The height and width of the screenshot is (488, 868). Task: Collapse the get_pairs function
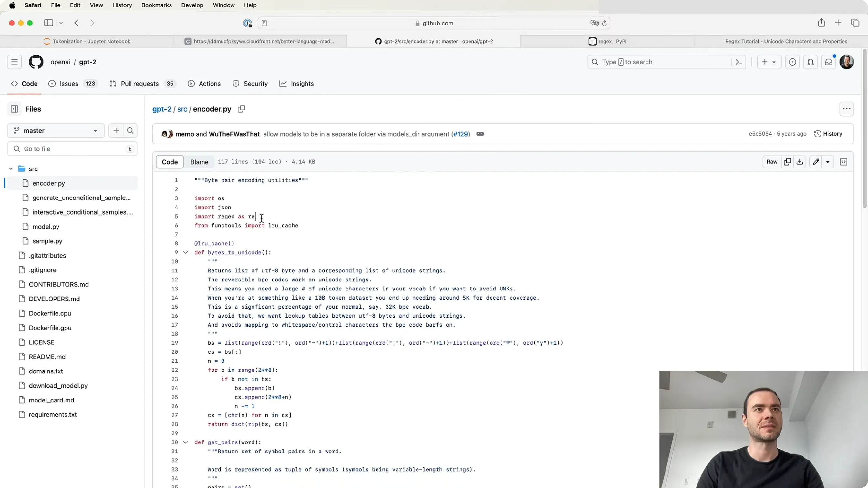click(x=185, y=442)
